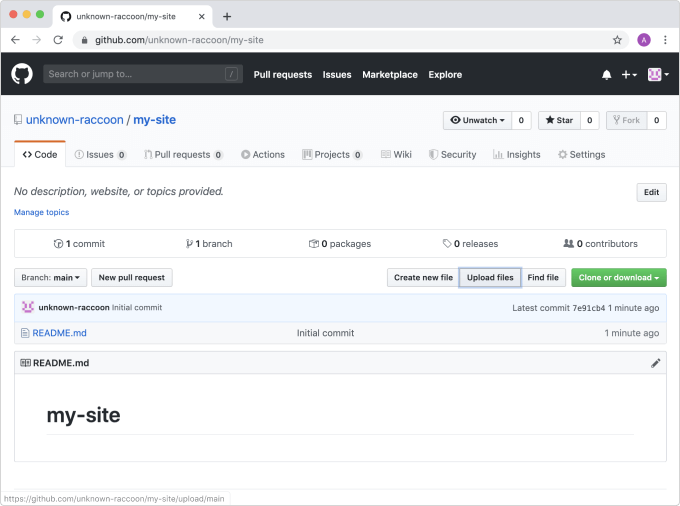Screen dimensions: 680x506
Task: Switch to the Insights tab
Action: coord(517,154)
